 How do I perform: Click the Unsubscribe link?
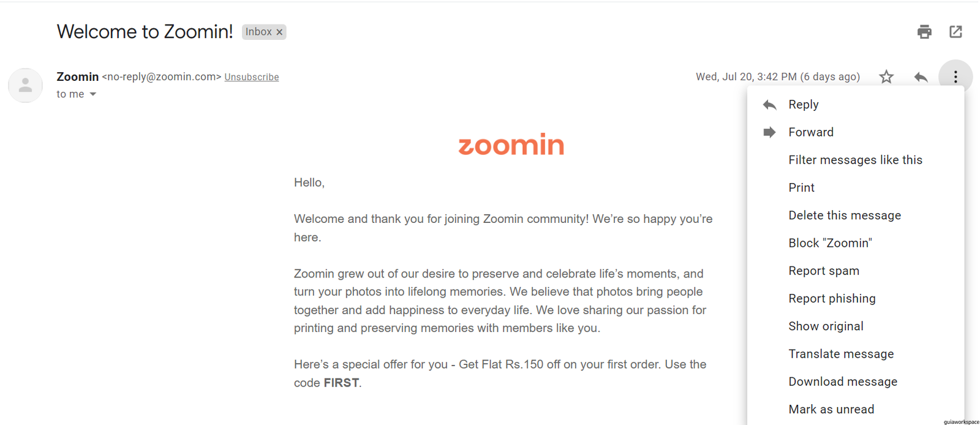click(x=252, y=77)
